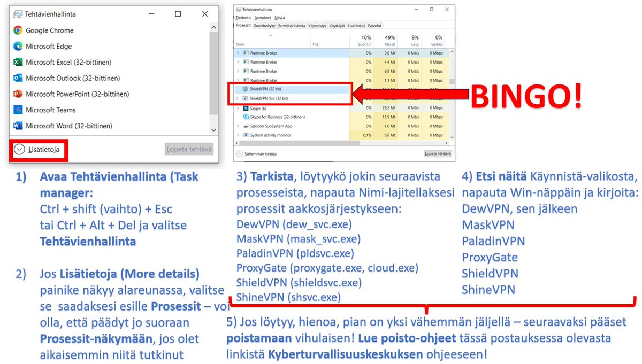Select the Skype for Business (32-bittinen) row
The image size is (642, 364).
point(341,117)
